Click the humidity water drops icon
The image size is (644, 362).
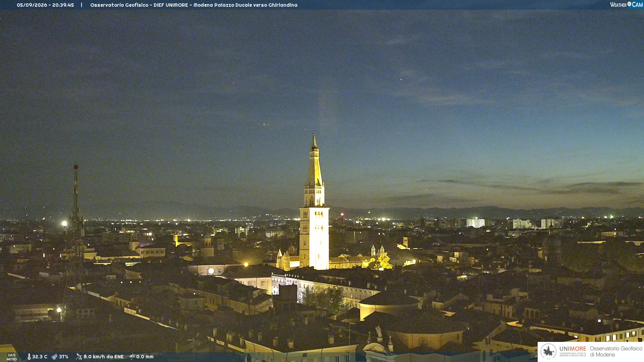click(x=54, y=357)
